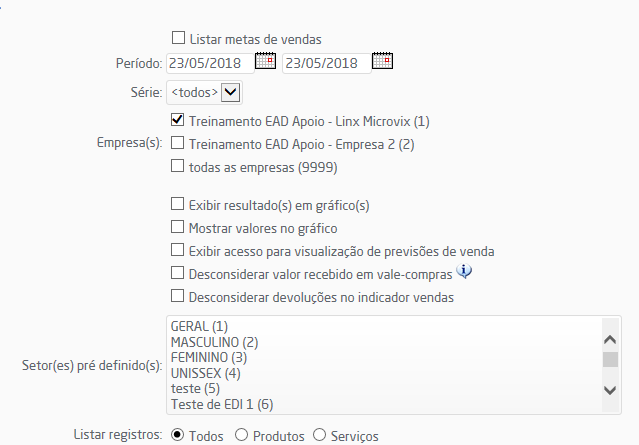
Task: Uncheck Treinamento EAD Apoio - Linx Microvix
Action: (177, 120)
